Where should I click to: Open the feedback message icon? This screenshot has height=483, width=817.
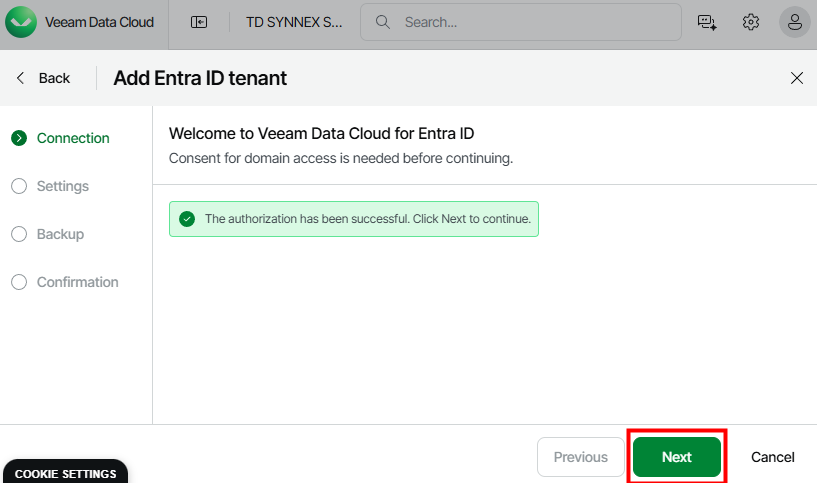click(x=707, y=22)
